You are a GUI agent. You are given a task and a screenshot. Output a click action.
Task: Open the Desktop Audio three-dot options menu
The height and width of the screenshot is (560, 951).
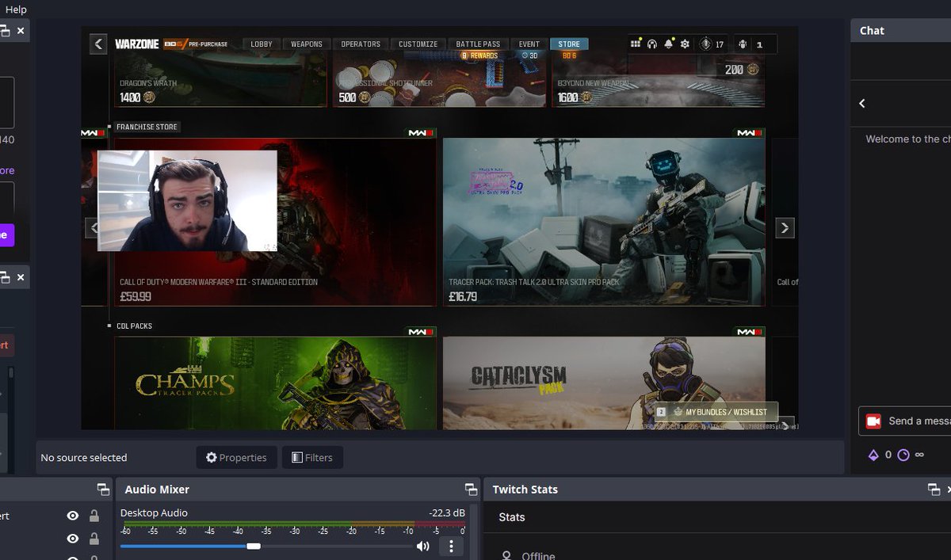[451, 546]
